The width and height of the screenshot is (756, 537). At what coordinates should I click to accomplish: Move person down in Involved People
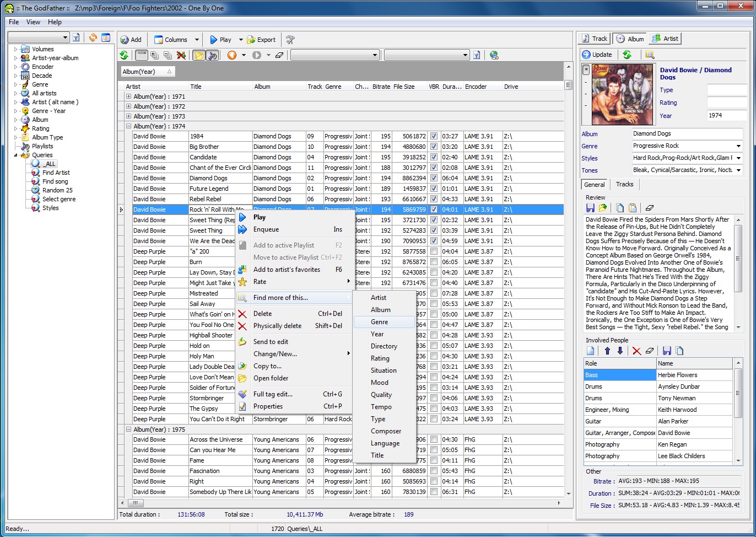(x=620, y=351)
